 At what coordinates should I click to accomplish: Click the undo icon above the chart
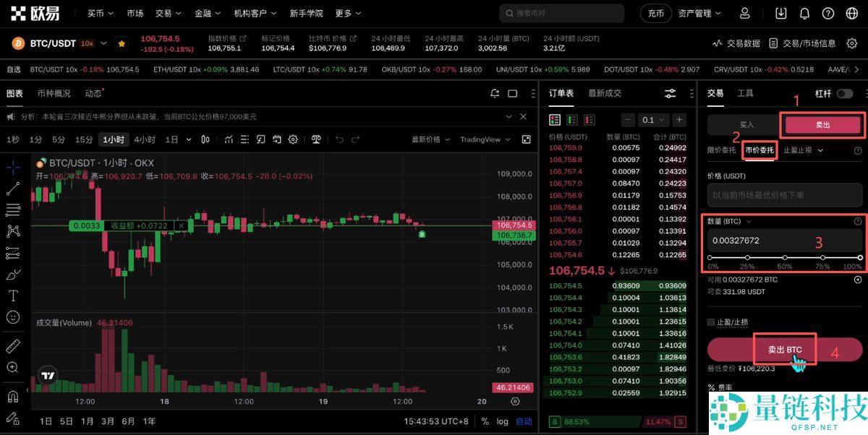pyautogui.click(x=340, y=139)
